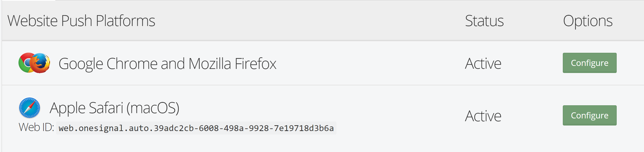
Task: Click the Options column header
Action: (588, 21)
